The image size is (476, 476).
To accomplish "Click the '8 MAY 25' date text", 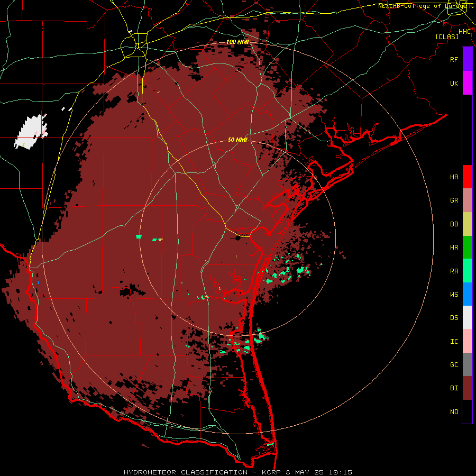I will point(305,472).
